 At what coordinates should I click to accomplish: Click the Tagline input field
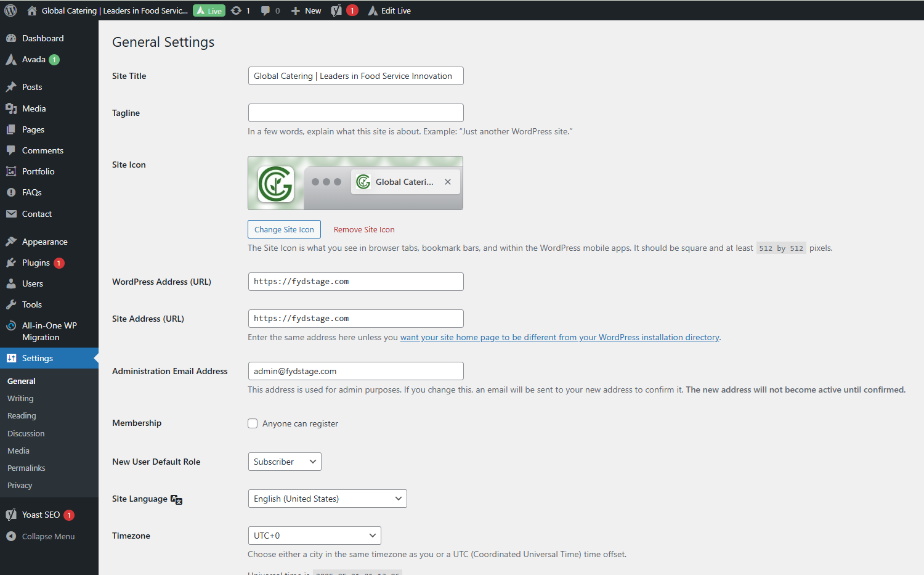(355, 113)
